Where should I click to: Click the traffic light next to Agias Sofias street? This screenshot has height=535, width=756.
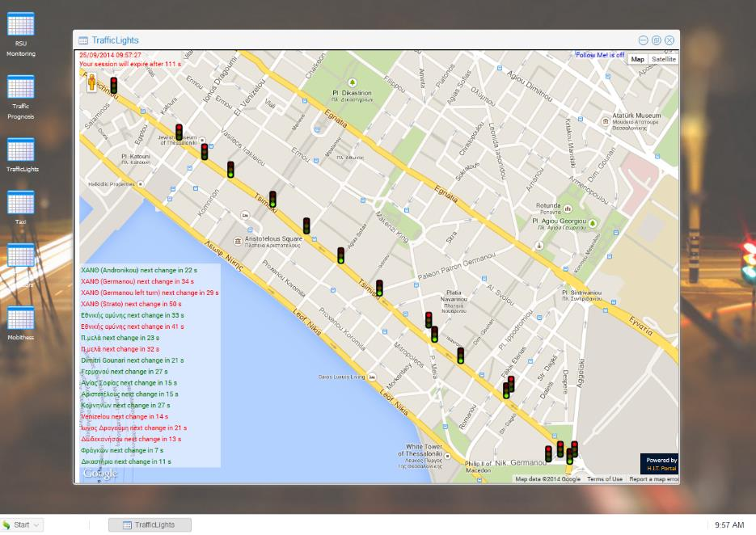tap(341, 255)
